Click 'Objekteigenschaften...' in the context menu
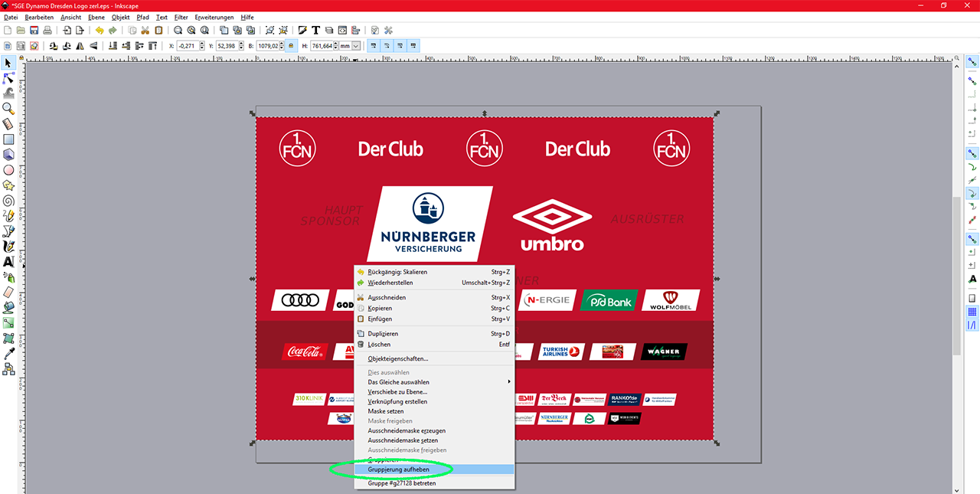Screen dimensions: 980x494 (397, 358)
